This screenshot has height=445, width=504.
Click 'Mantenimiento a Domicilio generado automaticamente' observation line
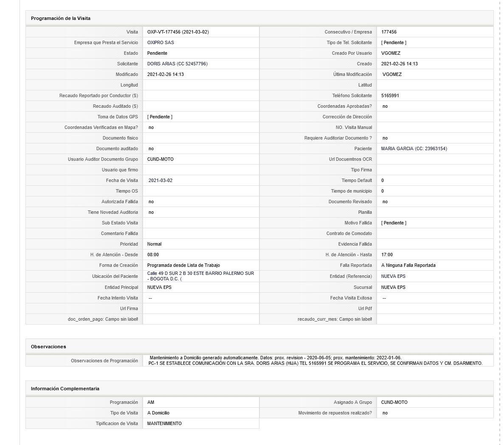pyautogui.click(x=276, y=358)
